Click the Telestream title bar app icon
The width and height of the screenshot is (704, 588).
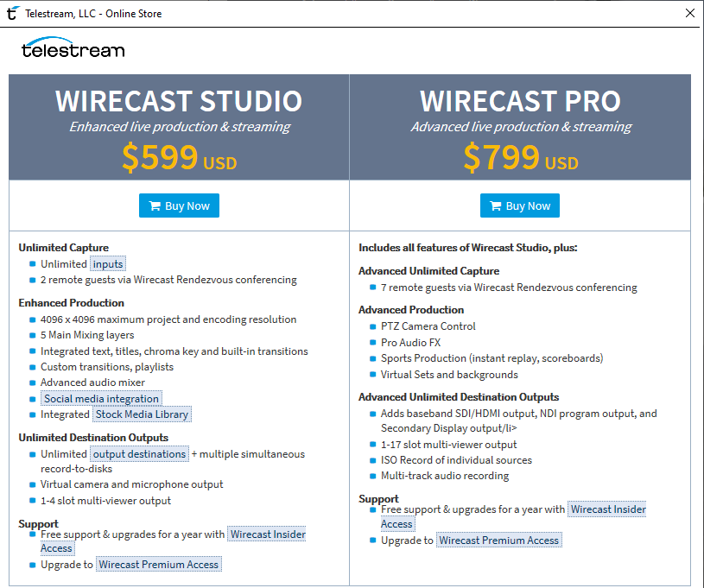click(x=13, y=14)
